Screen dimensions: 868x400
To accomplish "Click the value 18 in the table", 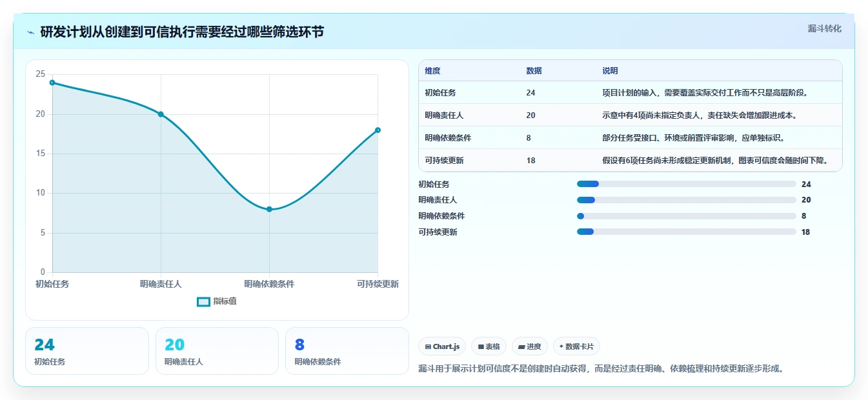I will coord(530,161).
